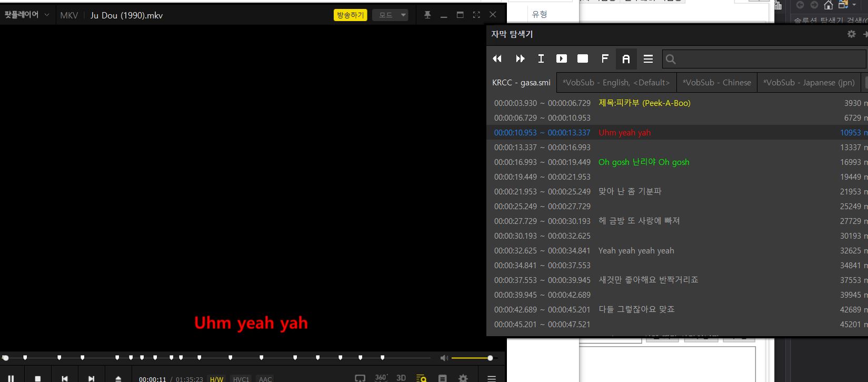Select the 새것만 좋아해요 반짝거리죠 row
Image resolution: width=868 pixels, height=382 pixels.
pos(677,280)
